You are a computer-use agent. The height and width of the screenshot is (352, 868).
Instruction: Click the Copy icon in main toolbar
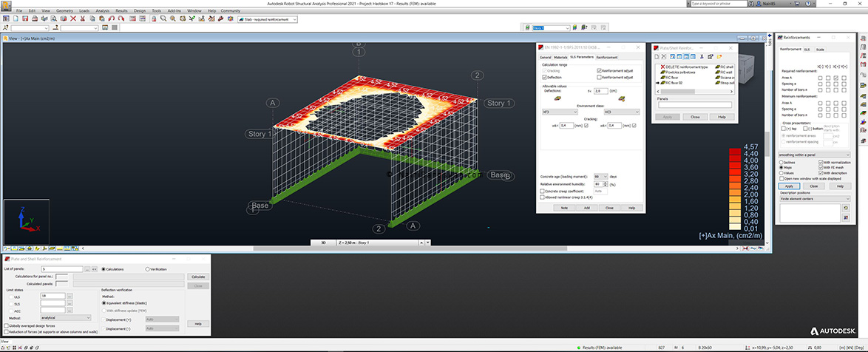pyautogui.click(x=92, y=18)
